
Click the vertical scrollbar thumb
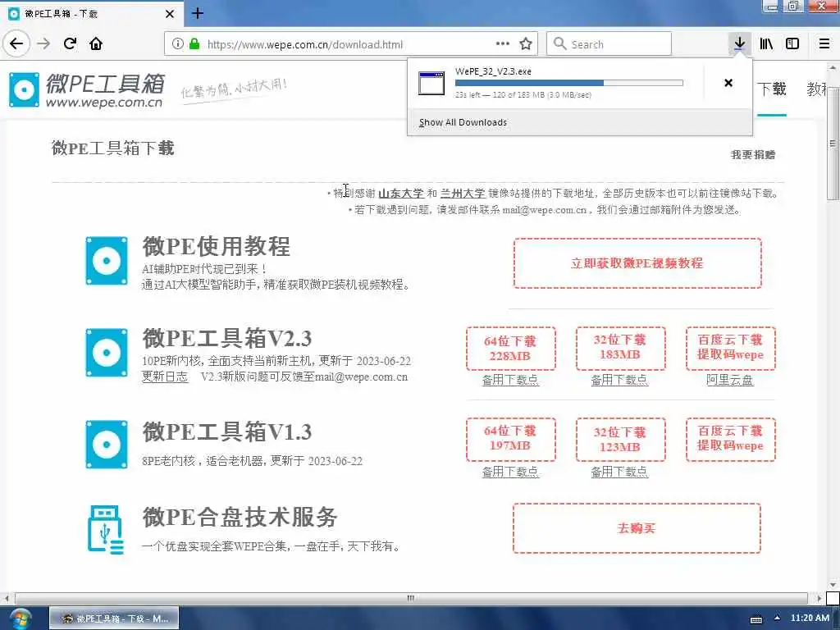click(x=833, y=143)
